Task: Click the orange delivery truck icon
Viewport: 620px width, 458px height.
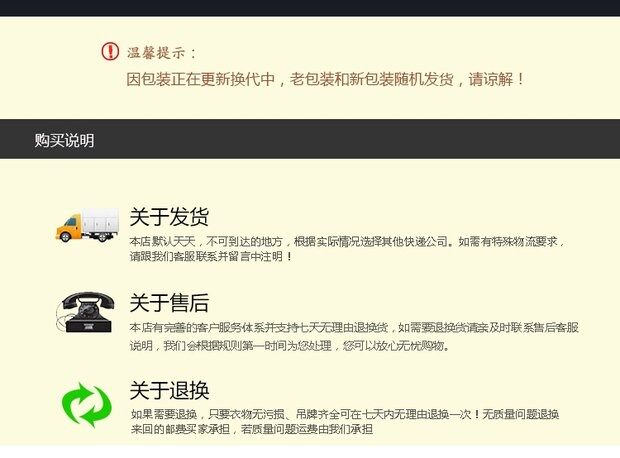Action: 87,225
